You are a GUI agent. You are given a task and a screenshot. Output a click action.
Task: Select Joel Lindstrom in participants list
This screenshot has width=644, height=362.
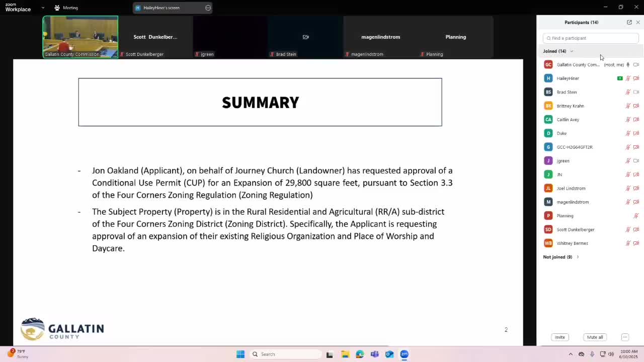tap(591, 189)
